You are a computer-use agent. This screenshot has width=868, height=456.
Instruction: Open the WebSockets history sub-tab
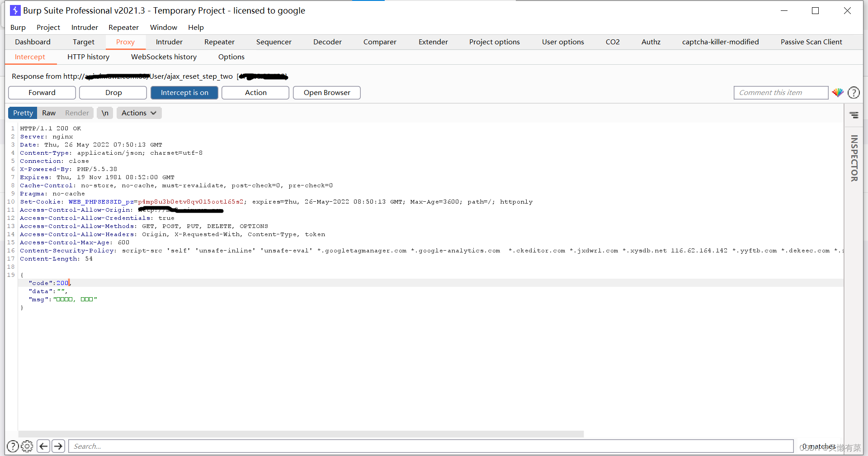pos(164,57)
